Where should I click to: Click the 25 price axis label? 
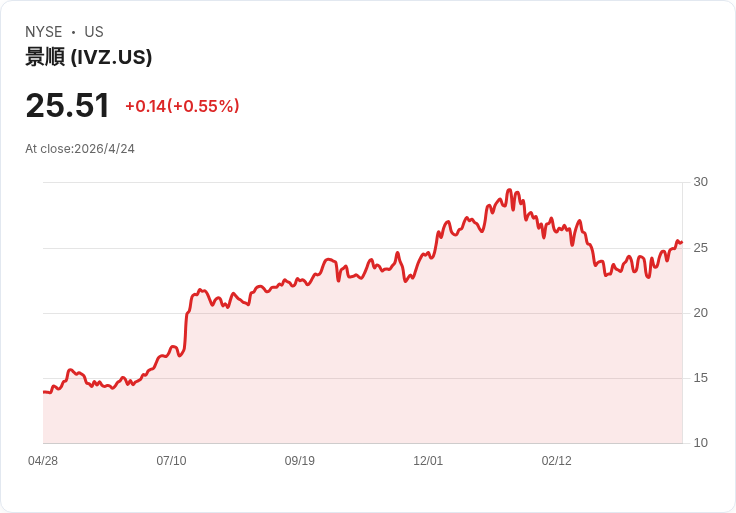point(700,248)
